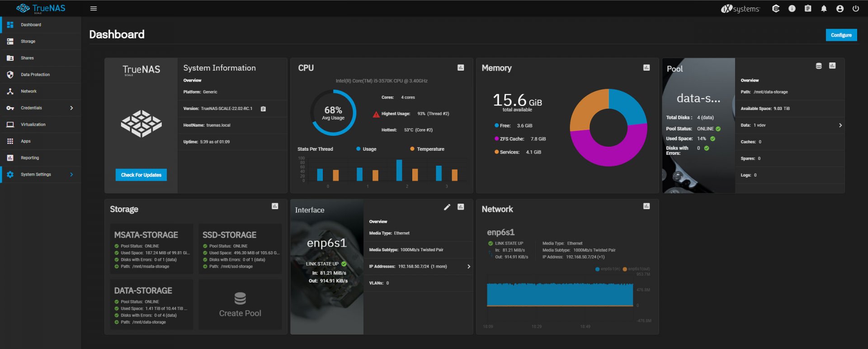
Task: Click the Network traffic area chart
Action: click(x=560, y=295)
